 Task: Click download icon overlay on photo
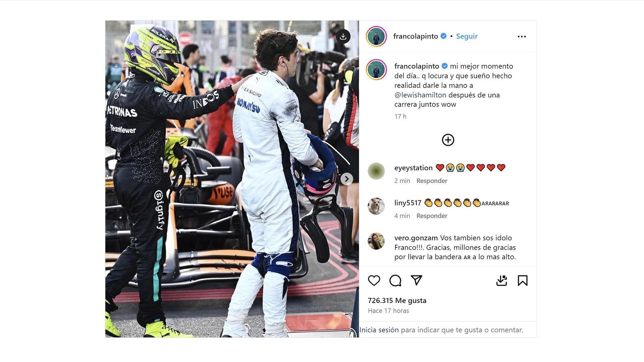pyautogui.click(x=343, y=37)
